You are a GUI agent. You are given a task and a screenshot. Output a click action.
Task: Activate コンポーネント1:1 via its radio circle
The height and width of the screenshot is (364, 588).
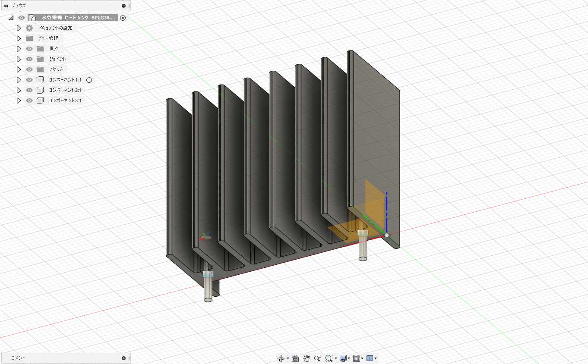coord(89,80)
